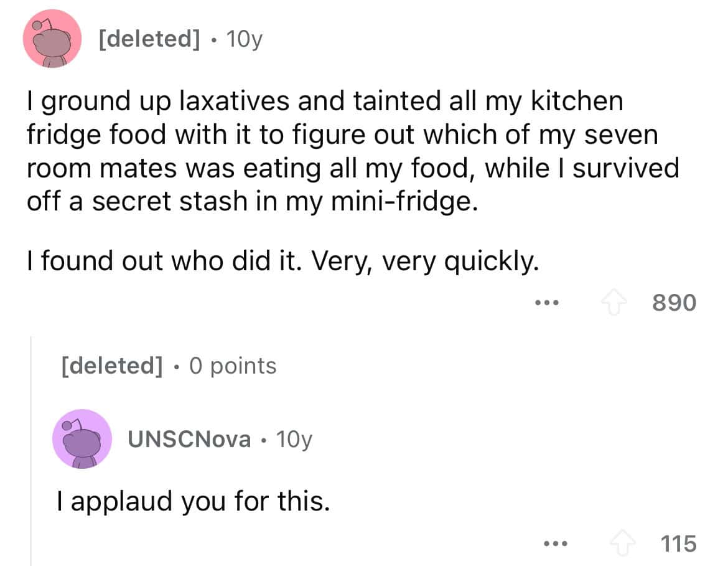Click the 890 vote count
This screenshot has width=728, height=566.
pyautogui.click(x=674, y=303)
